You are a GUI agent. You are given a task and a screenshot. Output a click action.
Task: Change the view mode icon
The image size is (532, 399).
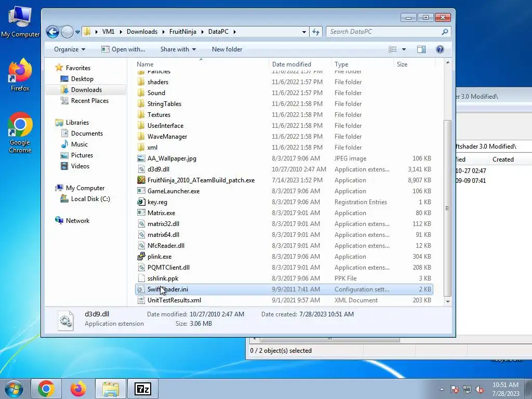pos(393,49)
